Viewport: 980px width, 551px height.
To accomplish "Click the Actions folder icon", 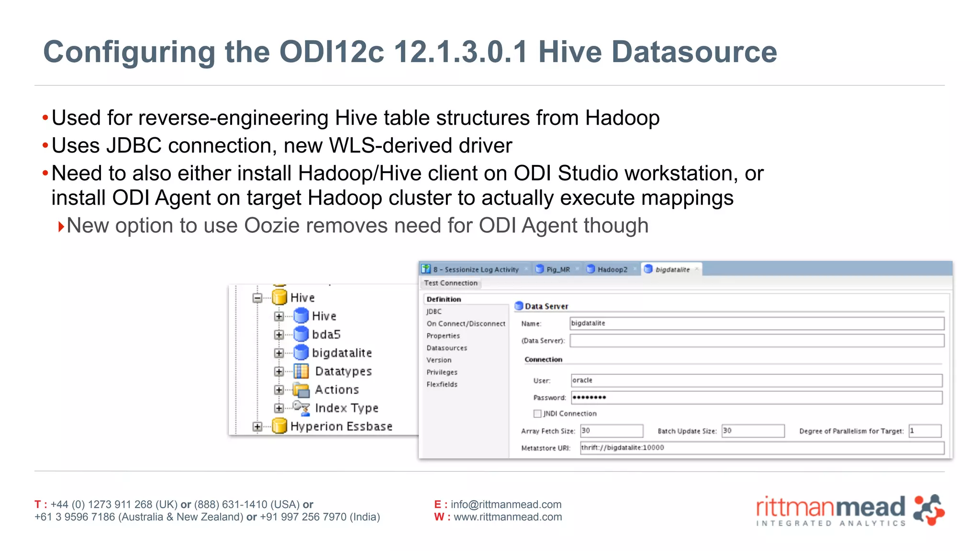I will (301, 390).
